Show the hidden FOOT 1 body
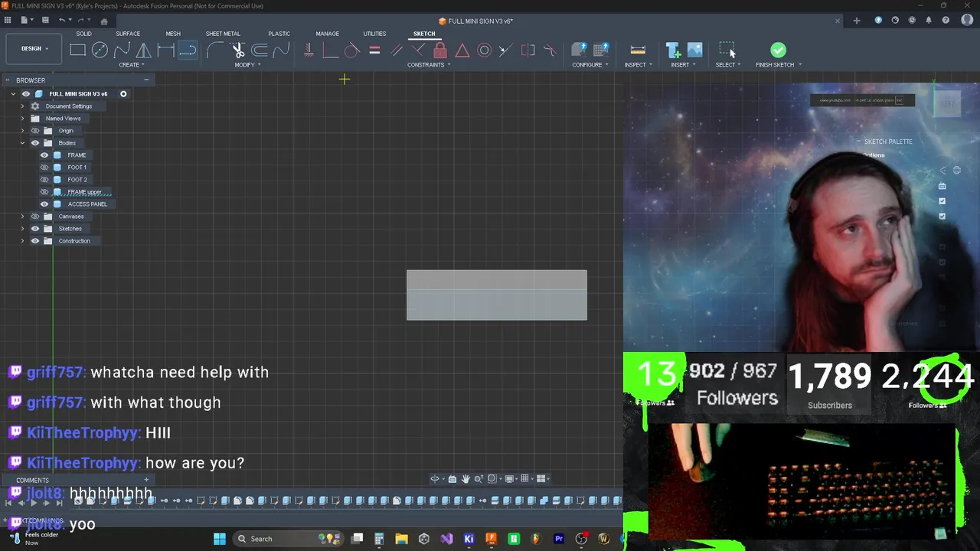 pos(44,168)
